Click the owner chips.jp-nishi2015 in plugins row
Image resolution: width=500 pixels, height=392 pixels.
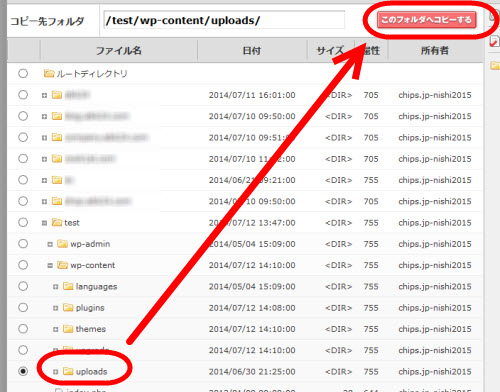[435, 308]
